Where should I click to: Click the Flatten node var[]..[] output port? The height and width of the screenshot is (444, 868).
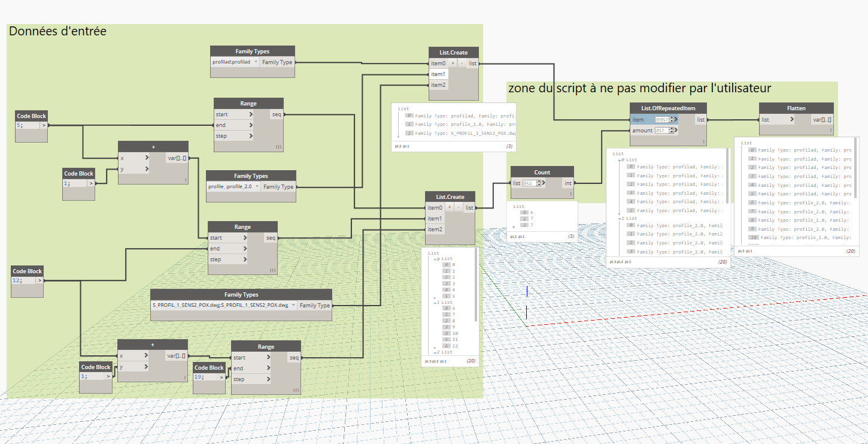point(821,119)
